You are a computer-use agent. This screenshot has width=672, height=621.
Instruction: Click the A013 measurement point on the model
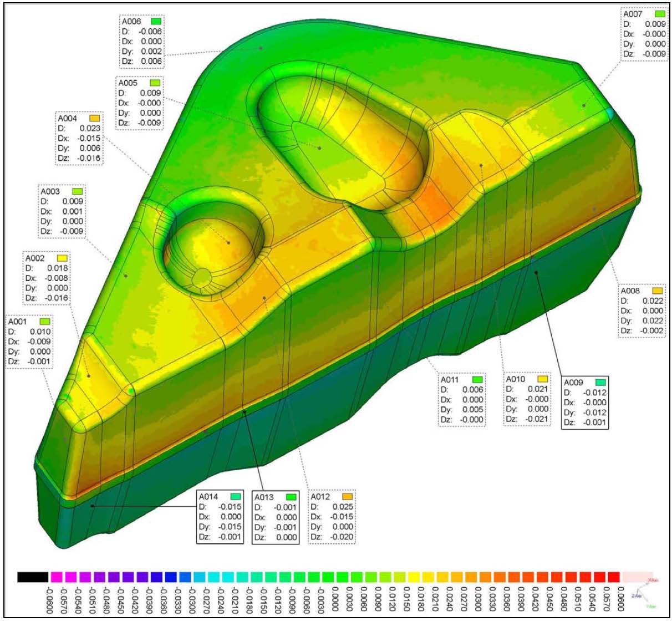coord(244,412)
